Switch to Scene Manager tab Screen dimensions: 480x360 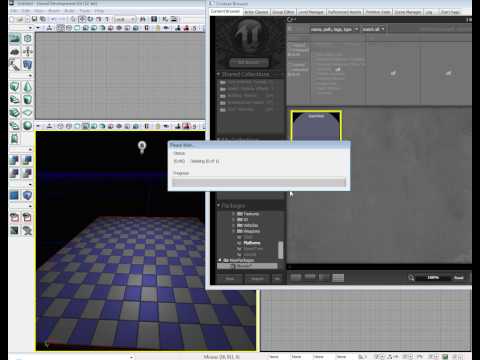click(408, 12)
